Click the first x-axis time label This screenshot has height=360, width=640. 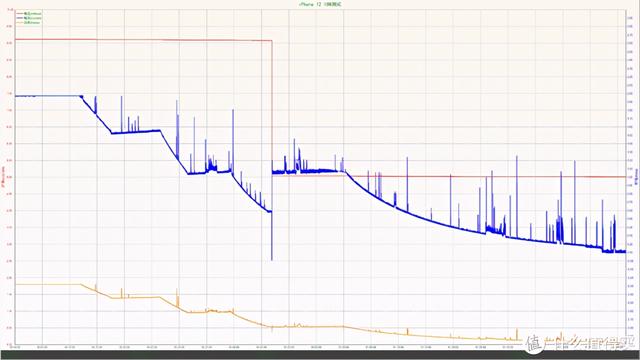click(15, 347)
